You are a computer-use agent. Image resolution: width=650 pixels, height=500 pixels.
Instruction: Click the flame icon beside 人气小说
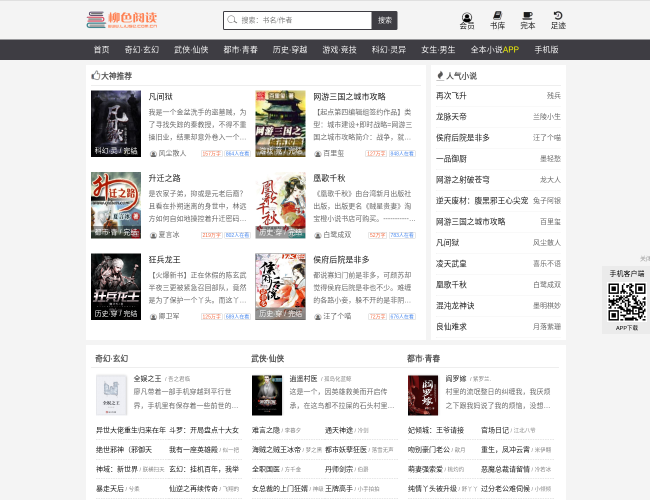click(x=440, y=75)
